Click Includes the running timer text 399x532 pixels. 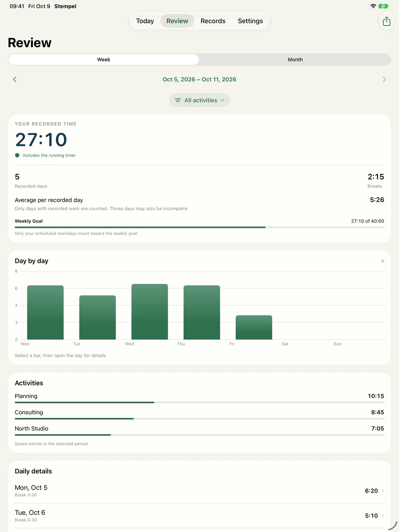pyautogui.click(x=49, y=155)
